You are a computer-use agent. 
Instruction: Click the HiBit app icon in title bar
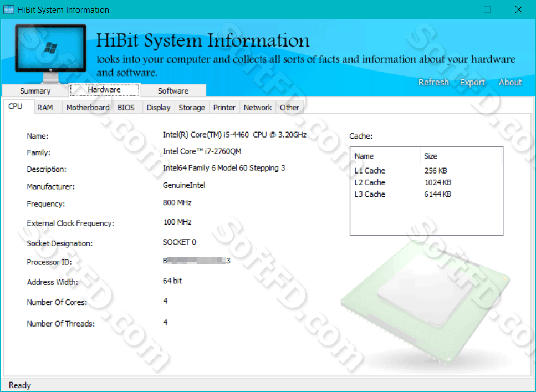coord(8,9)
